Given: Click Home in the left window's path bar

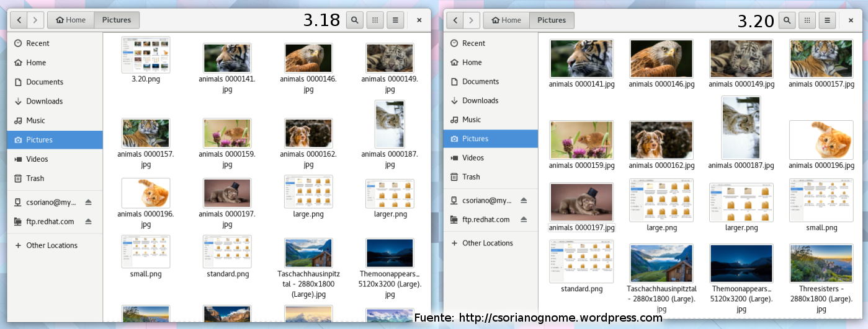Looking at the screenshot, I should tap(71, 20).
